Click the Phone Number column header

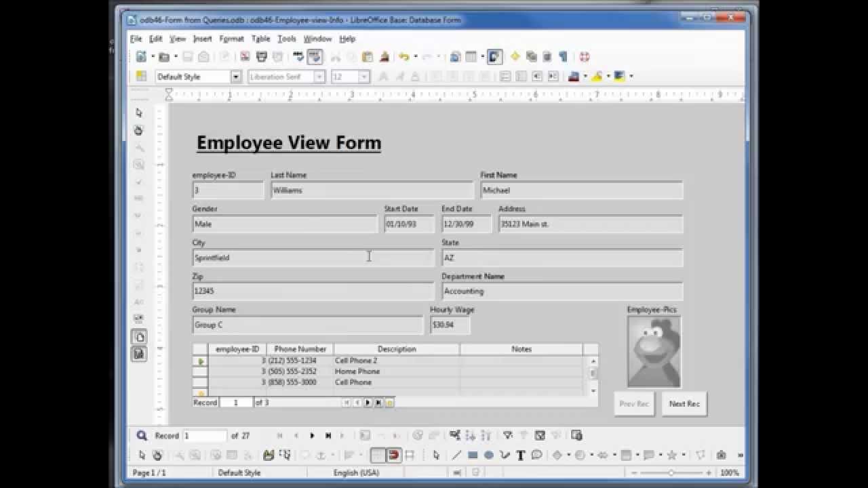coord(300,349)
